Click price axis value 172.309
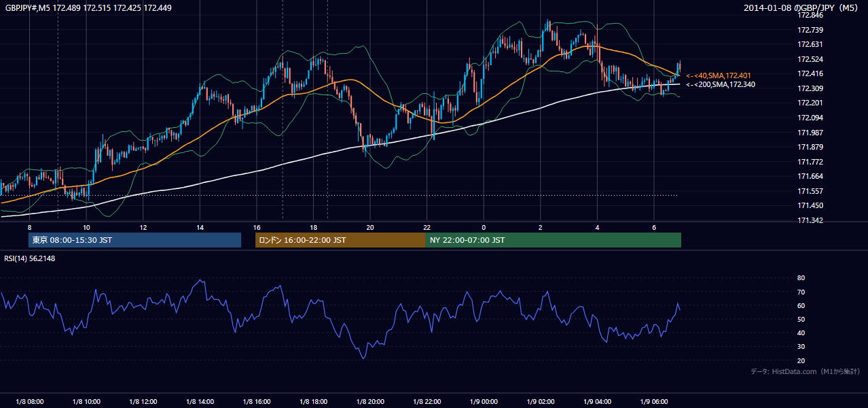This screenshot has width=868, height=408. coord(810,88)
